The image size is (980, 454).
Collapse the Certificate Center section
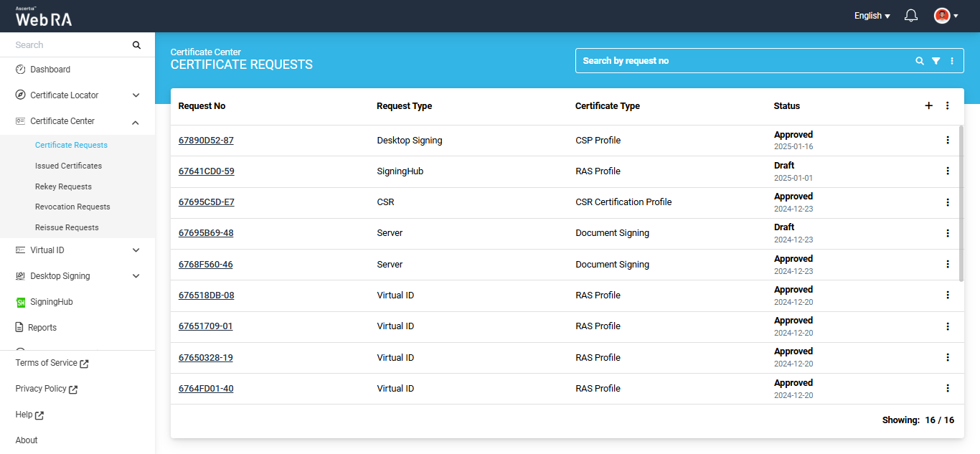tap(136, 122)
